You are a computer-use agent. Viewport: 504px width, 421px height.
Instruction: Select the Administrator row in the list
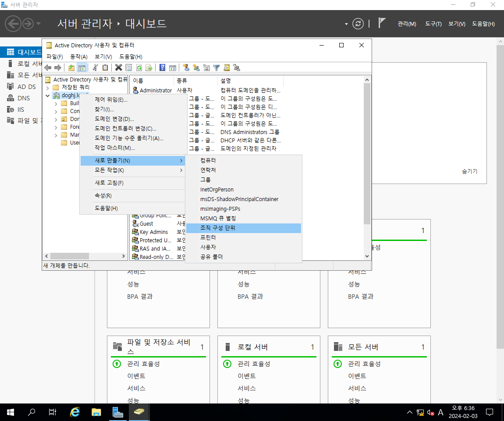coord(206,90)
